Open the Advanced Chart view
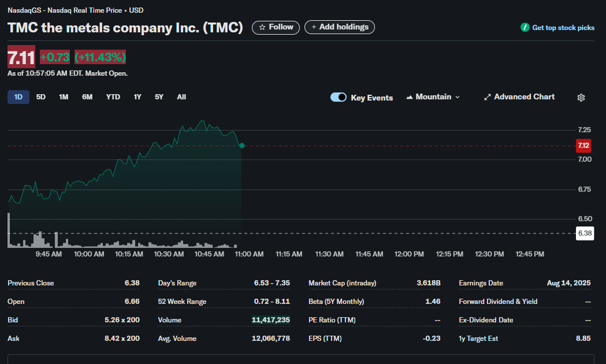 (519, 97)
